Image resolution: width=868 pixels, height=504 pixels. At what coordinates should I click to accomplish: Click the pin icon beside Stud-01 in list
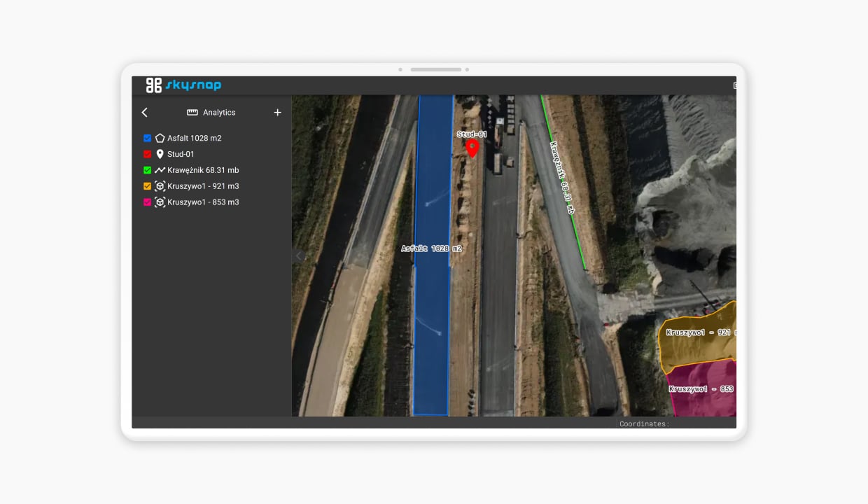160,154
